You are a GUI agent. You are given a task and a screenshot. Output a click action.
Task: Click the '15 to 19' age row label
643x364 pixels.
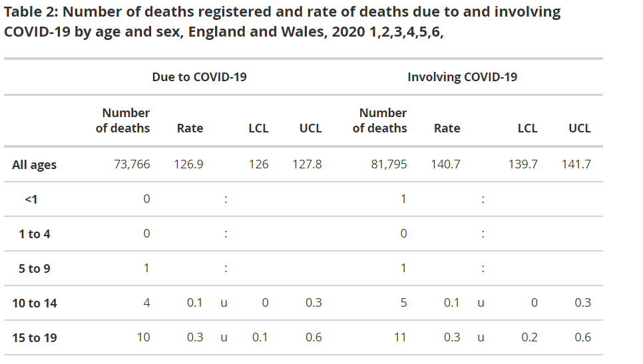point(35,338)
